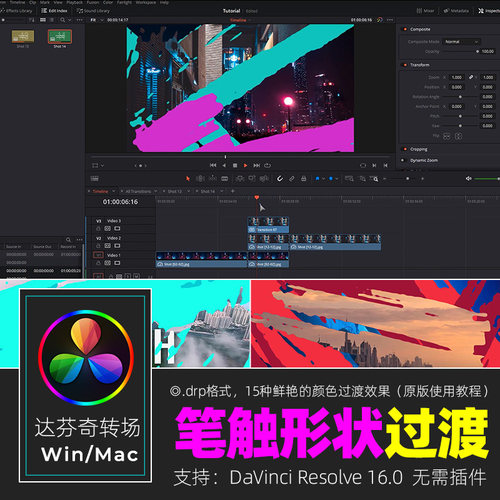
Task: Click the timecode 01:00:06:16 field
Action: pos(120,202)
